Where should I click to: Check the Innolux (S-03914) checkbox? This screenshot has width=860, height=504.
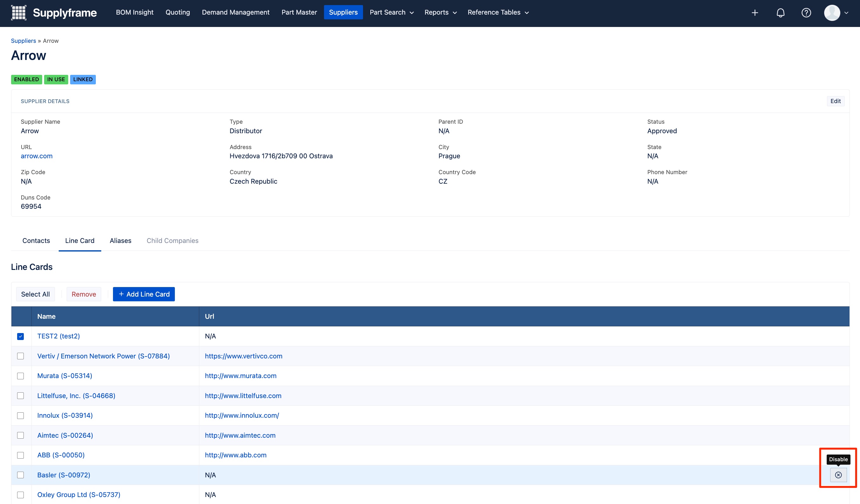click(21, 415)
